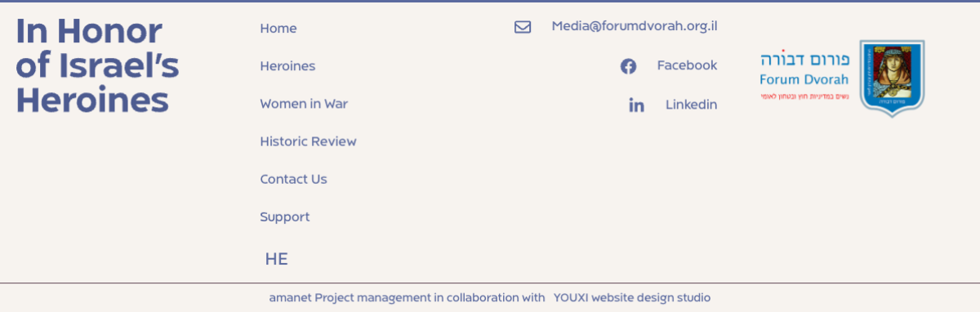This screenshot has height=312, width=980.
Task: Open the Contact Us page
Action: [x=293, y=179]
